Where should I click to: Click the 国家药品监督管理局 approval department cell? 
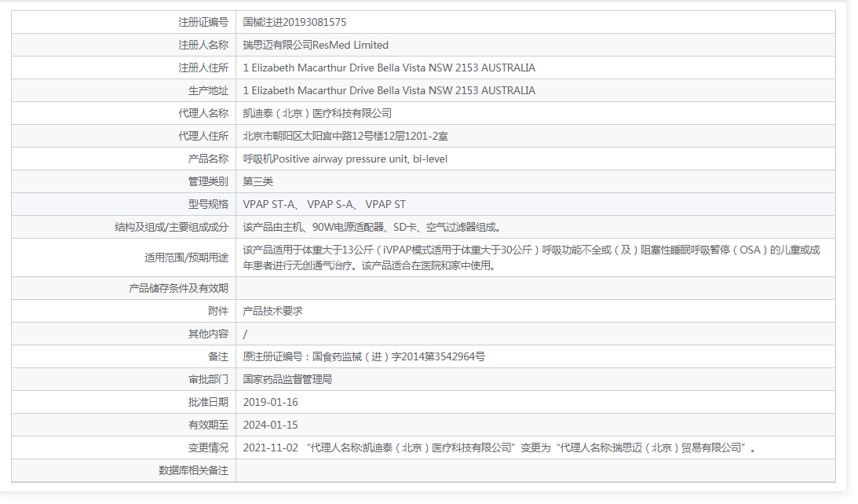point(295,378)
